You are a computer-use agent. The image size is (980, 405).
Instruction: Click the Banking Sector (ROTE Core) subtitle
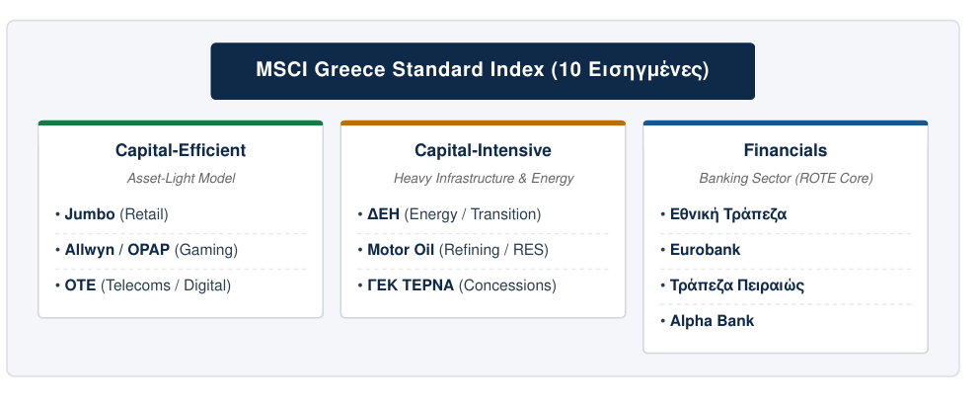click(x=786, y=179)
